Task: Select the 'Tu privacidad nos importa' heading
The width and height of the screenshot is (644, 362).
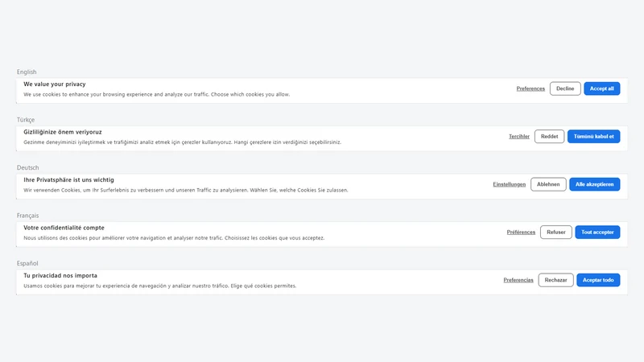Action: click(60, 275)
